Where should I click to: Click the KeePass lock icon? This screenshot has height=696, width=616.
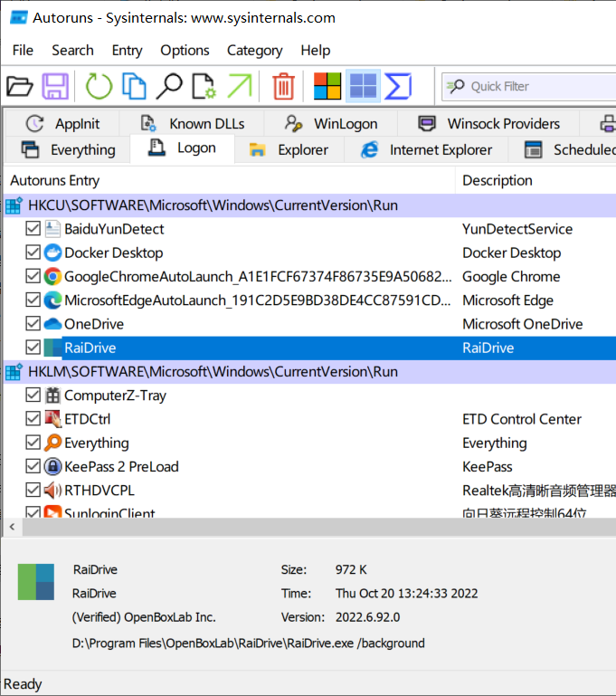pyautogui.click(x=52, y=466)
